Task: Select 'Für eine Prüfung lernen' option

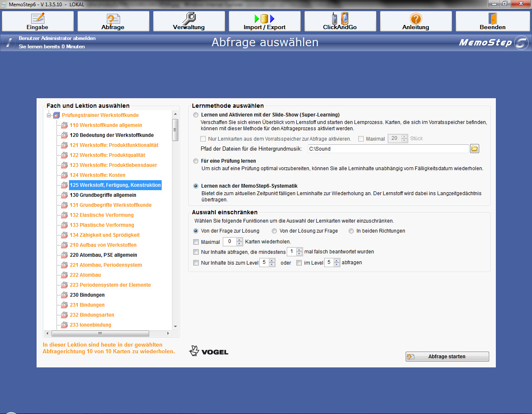Action: 196,161
